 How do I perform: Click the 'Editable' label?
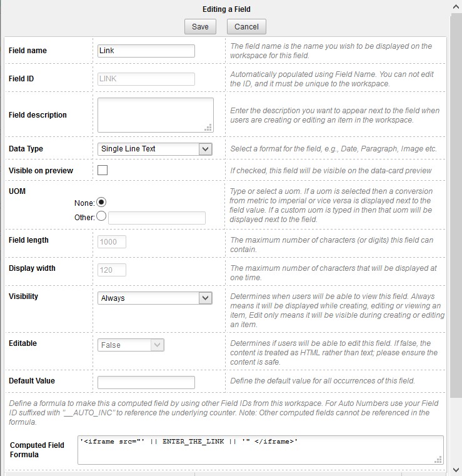23,343
